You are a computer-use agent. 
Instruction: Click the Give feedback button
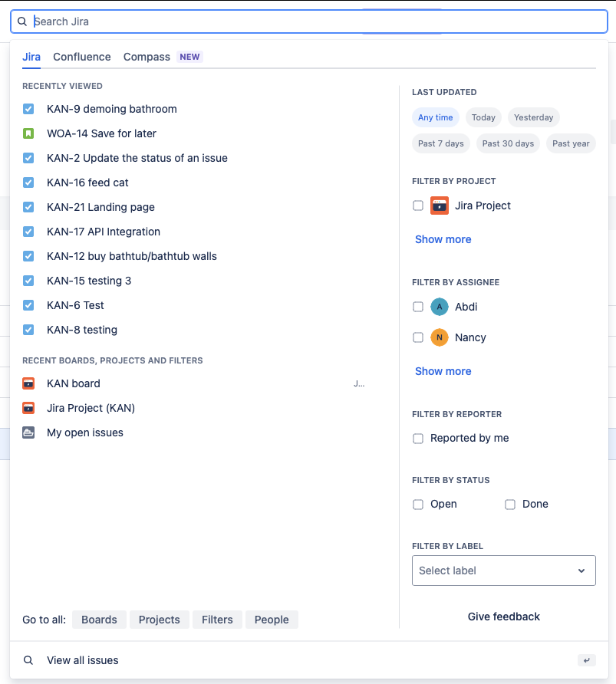click(504, 617)
